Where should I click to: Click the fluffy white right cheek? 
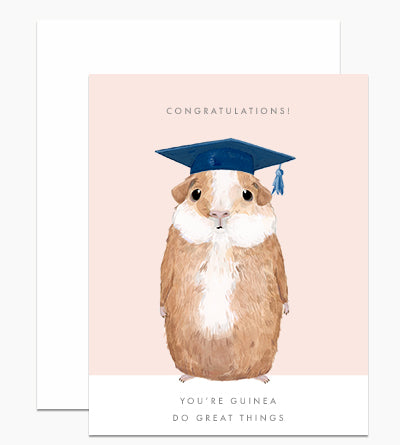pos(252,228)
